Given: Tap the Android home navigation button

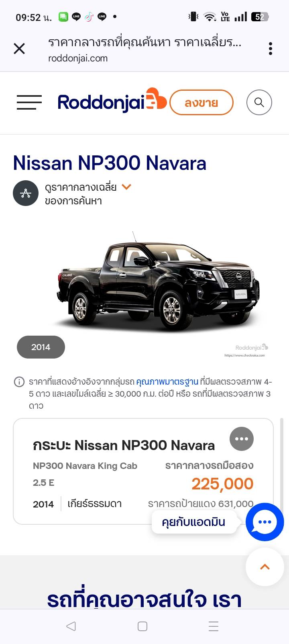Looking at the screenshot, I should (142, 626).
